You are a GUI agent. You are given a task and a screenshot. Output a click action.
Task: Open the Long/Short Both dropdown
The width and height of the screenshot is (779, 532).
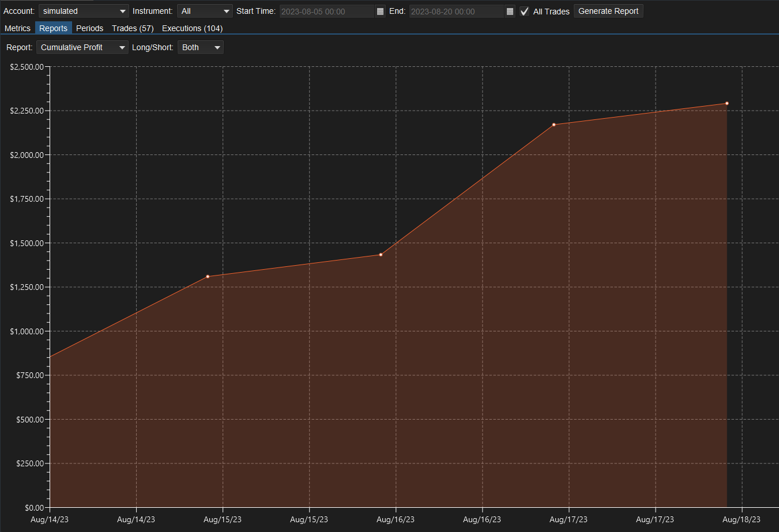tap(200, 47)
